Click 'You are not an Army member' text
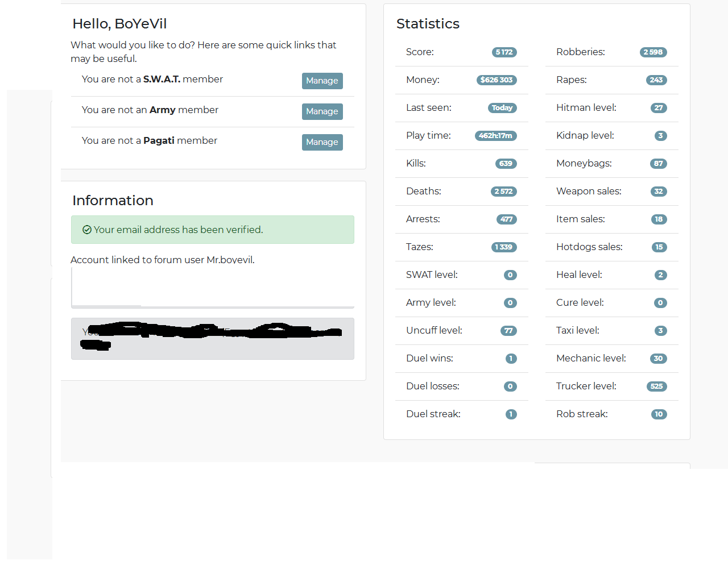Screen dimensions: 728x582 (x=150, y=110)
